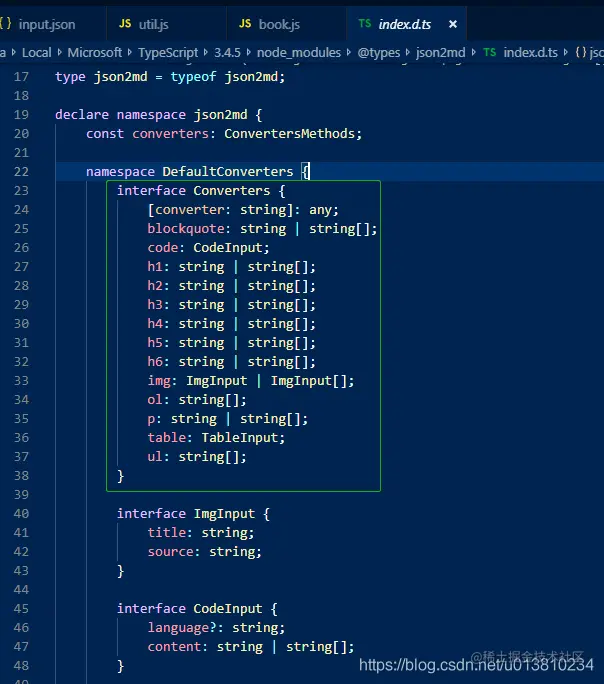Click the 'h2' property on line 28
The image size is (604, 684).
click(155, 286)
